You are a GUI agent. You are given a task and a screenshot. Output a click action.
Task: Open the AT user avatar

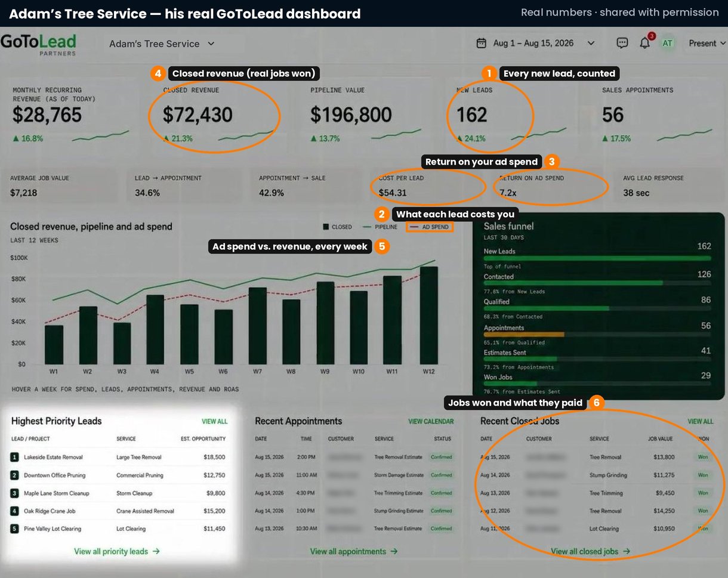pos(667,43)
